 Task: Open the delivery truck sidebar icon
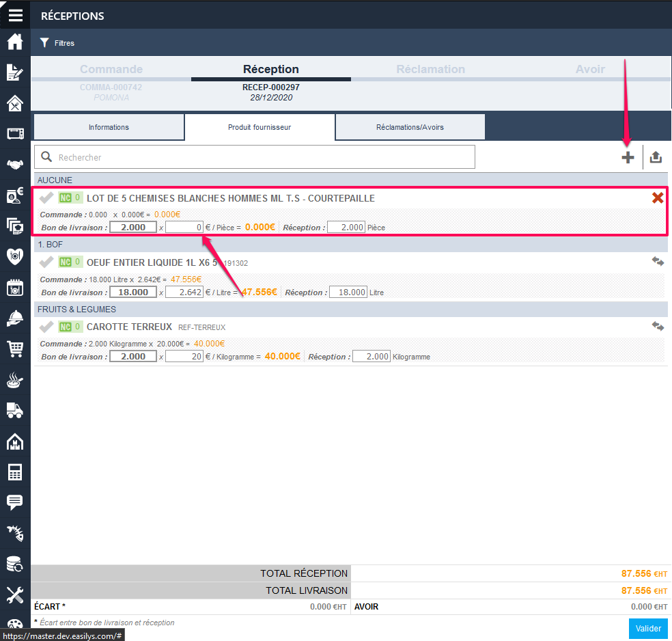15,410
